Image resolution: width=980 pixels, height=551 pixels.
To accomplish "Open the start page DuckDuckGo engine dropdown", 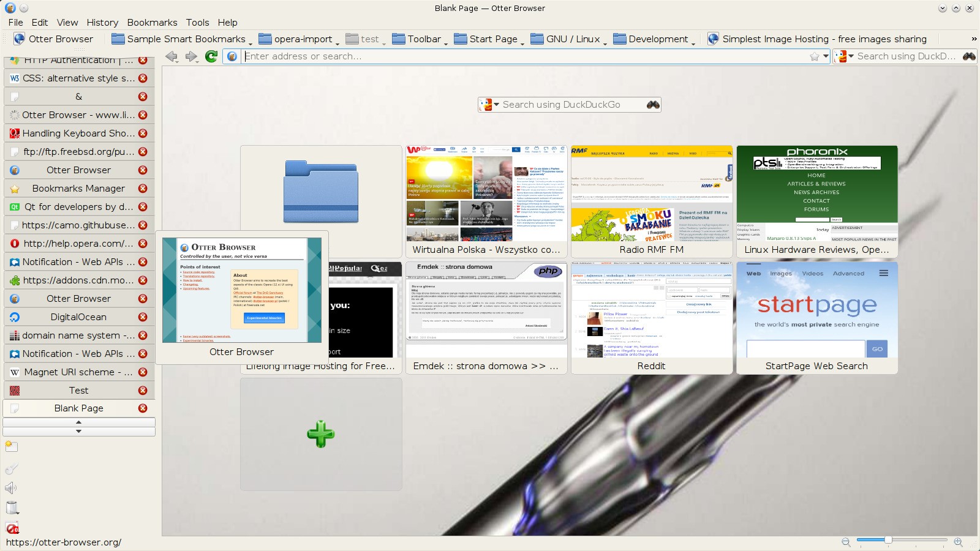I will 489,105.
